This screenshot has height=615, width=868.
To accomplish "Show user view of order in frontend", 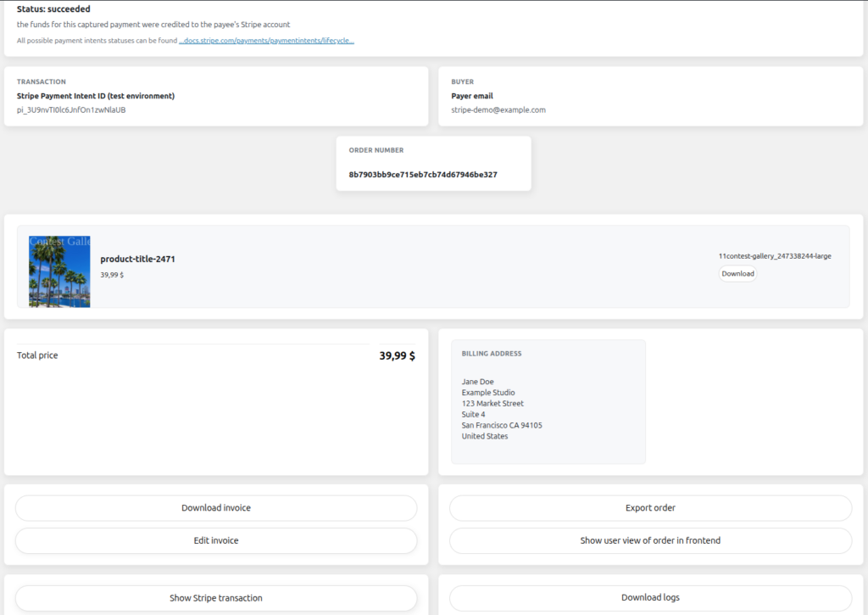I will (650, 540).
